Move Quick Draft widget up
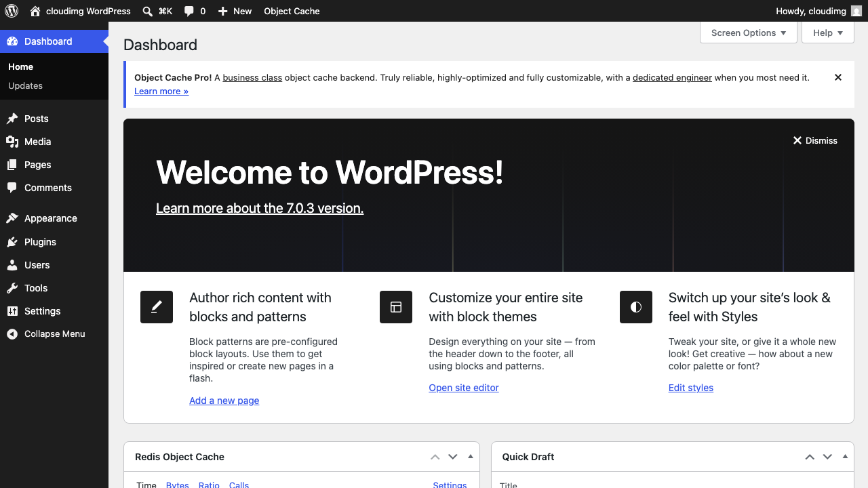868x488 pixels. click(x=810, y=457)
